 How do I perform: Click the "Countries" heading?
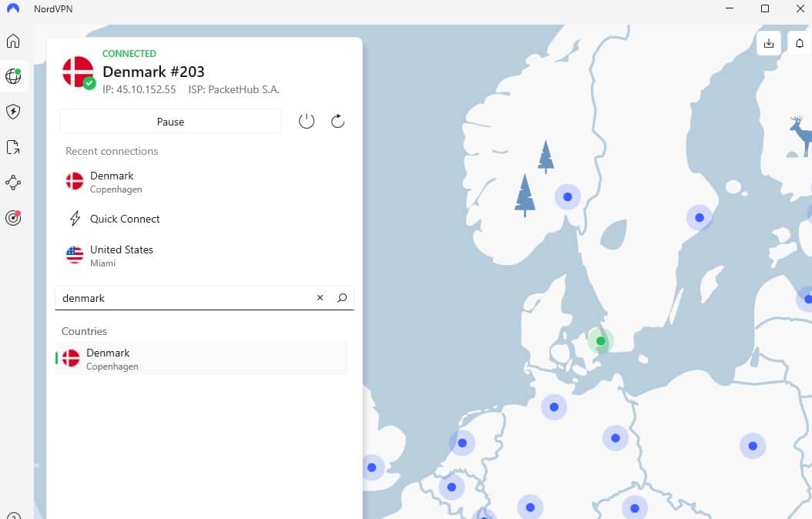(x=85, y=331)
